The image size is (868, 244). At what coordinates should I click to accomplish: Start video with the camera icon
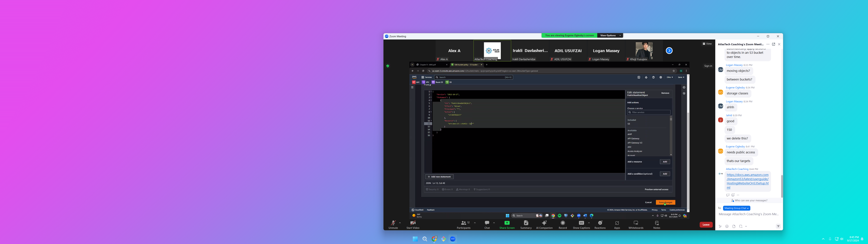pyautogui.click(x=413, y=223)
